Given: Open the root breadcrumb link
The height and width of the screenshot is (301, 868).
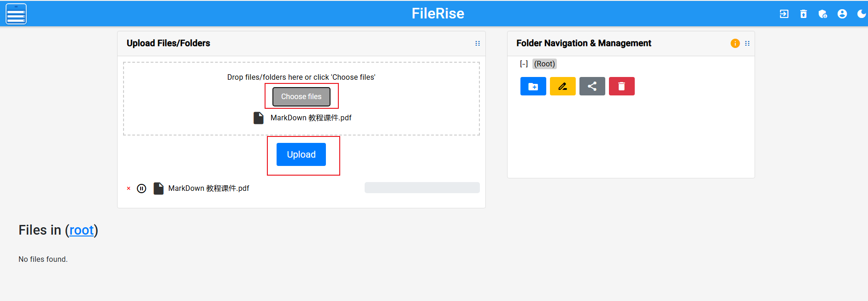Looking at the screenshot, I should (82, 230).
